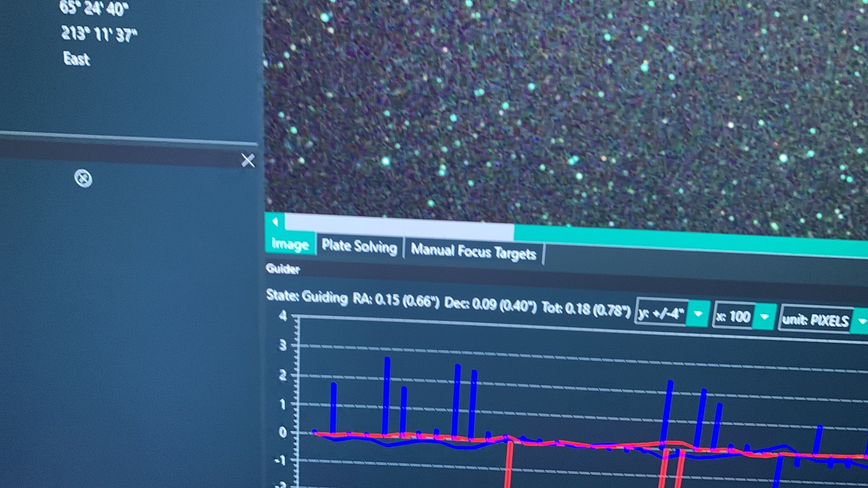Click the 'State: Guiding' status text
This screenshot has height=488, width=868.
[x=307, y=296]
